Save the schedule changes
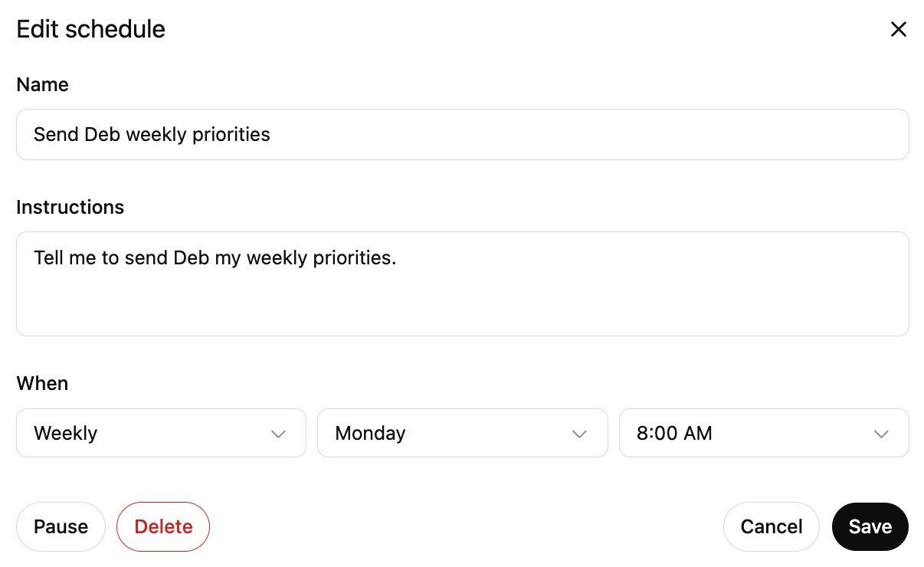924x567 pixels. (x=870, y=526)
